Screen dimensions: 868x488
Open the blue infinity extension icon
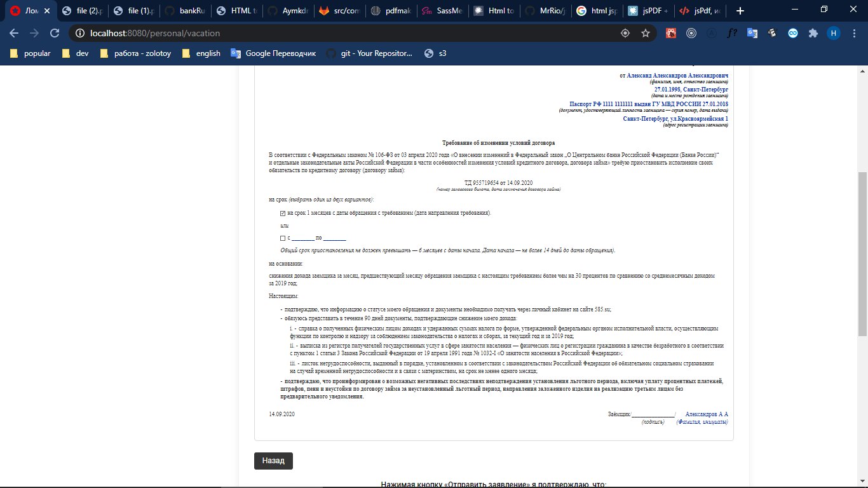coord(793,33)
